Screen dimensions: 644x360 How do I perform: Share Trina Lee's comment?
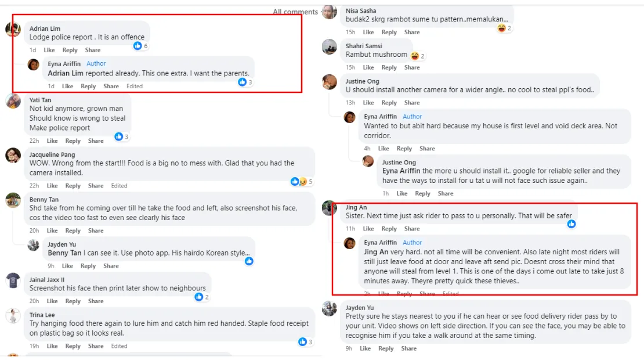96,346
